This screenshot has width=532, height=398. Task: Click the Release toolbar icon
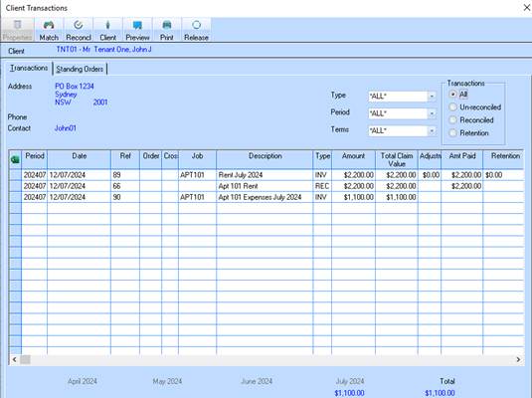(x=196, y=30)
